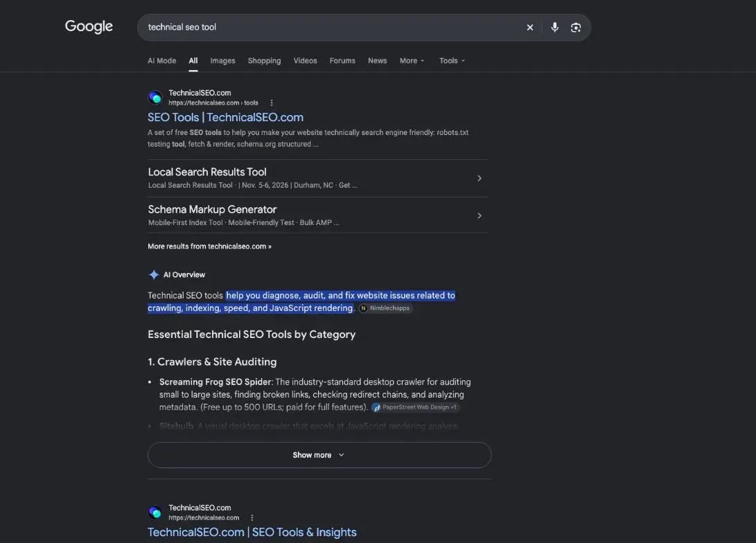This screenshot has height=543, width=756.
Task: Click the Google logo
Action: coord(89,26)
